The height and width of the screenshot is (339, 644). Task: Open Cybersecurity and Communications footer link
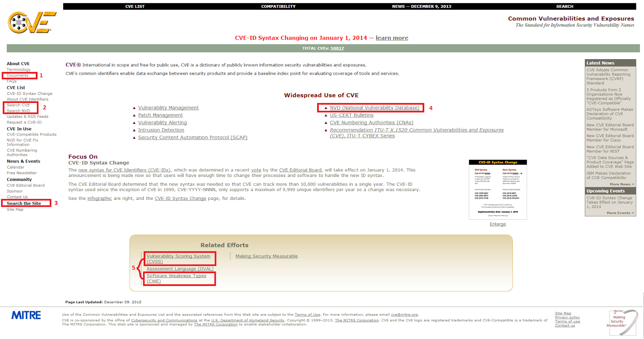click(x=164, y=321)
